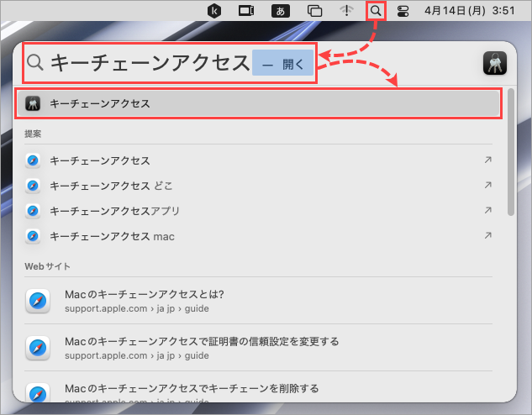Select the suggestion キーチェーンアクセスアプリ
Viewport: 532px width, 415px height.
pos(258,211)
